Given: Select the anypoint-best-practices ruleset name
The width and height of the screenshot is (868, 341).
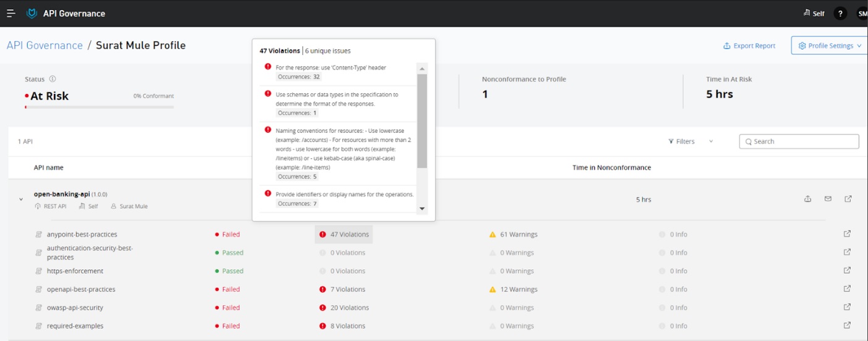Looking at the screenshot, I should pos(82,235).
